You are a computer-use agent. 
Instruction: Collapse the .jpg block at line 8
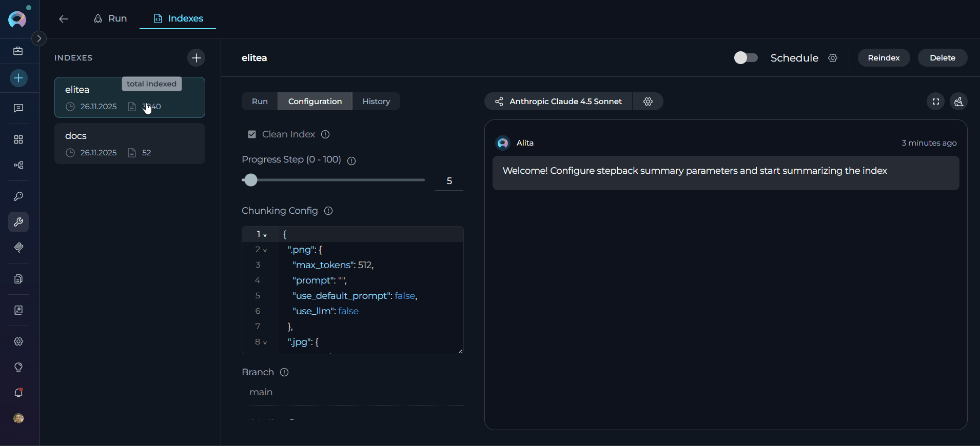coord(265,342)
